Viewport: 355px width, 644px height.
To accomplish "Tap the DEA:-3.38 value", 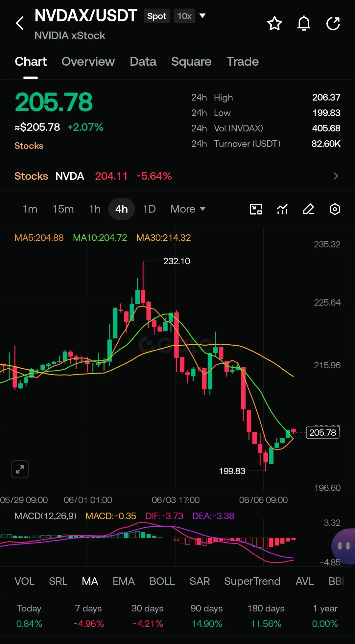I will [213, 516].
